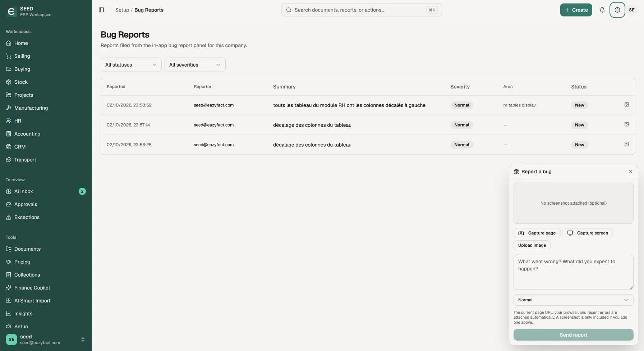Screen dimensions: 644x351
Task: Go to Selling workspace
Action: (46, 56)
